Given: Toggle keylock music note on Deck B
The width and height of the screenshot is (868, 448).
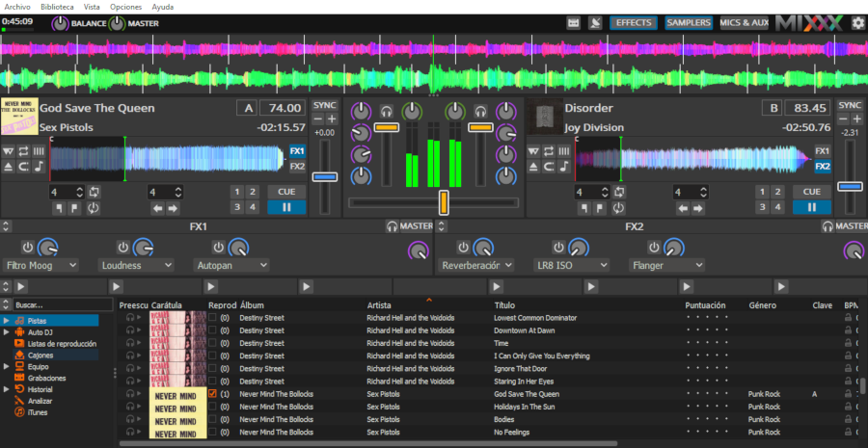Looking at the screenshot, I should point(563,167).
